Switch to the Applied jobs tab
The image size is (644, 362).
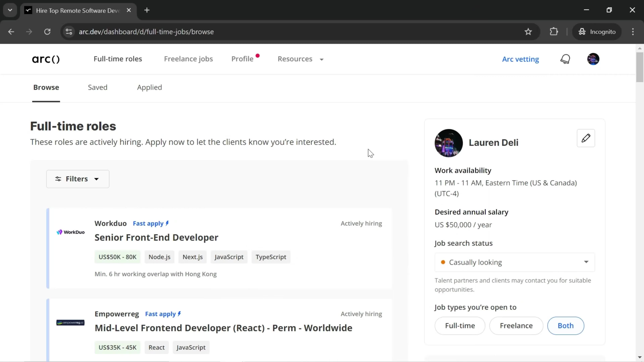[x=149, y=87]
